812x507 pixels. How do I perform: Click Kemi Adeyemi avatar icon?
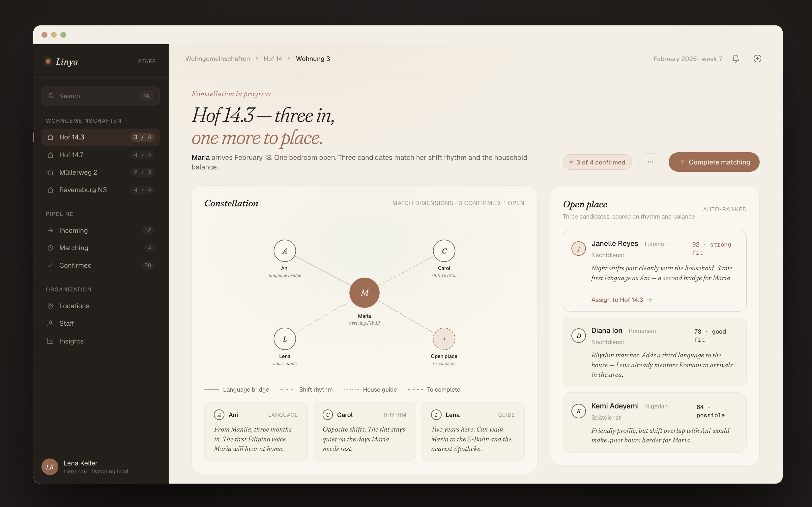tap(578, 411)
